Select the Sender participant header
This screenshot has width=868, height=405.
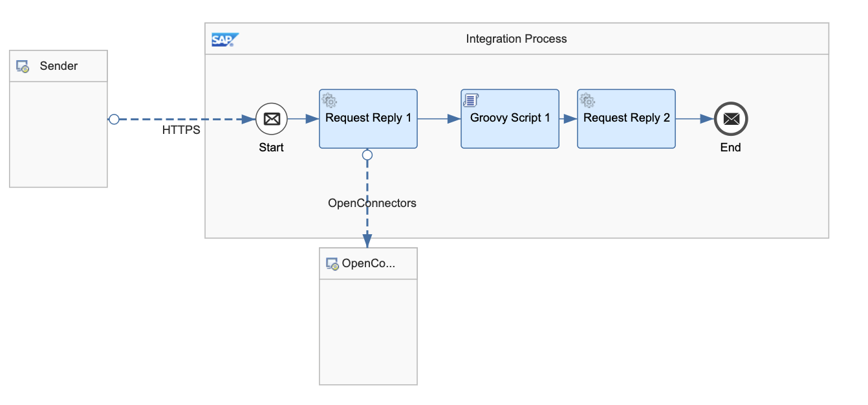coord(58,66)
